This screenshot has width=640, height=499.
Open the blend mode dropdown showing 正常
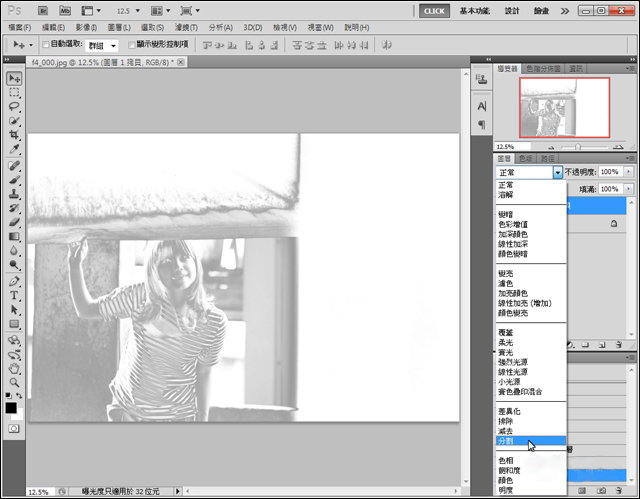pyautogui.click(x=529, y=172)
